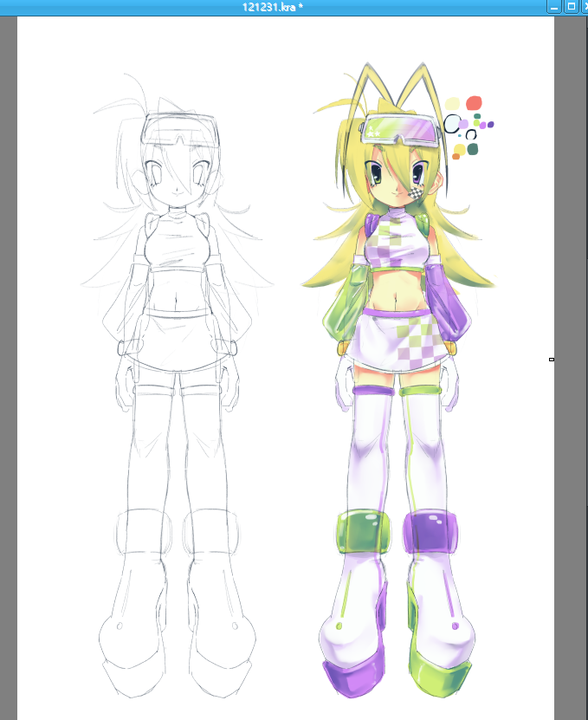Click the uncolored pencil sketch figure
Screen dimensions: 588x720
[177, 386]
